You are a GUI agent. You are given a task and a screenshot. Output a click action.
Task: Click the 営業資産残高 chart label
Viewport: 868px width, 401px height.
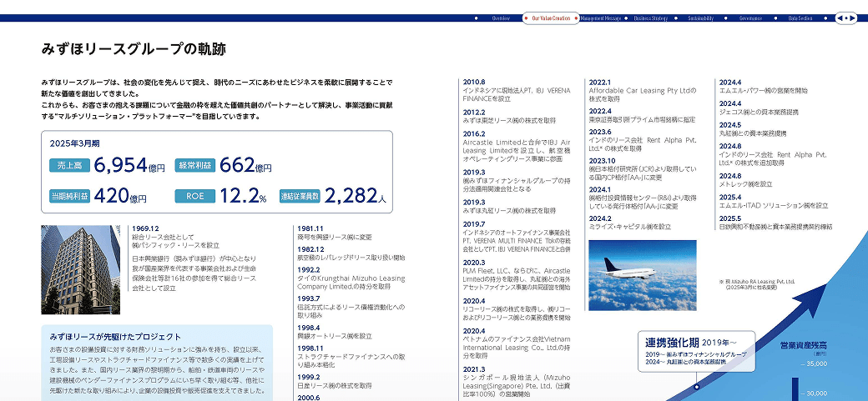[x=803, y=345]
